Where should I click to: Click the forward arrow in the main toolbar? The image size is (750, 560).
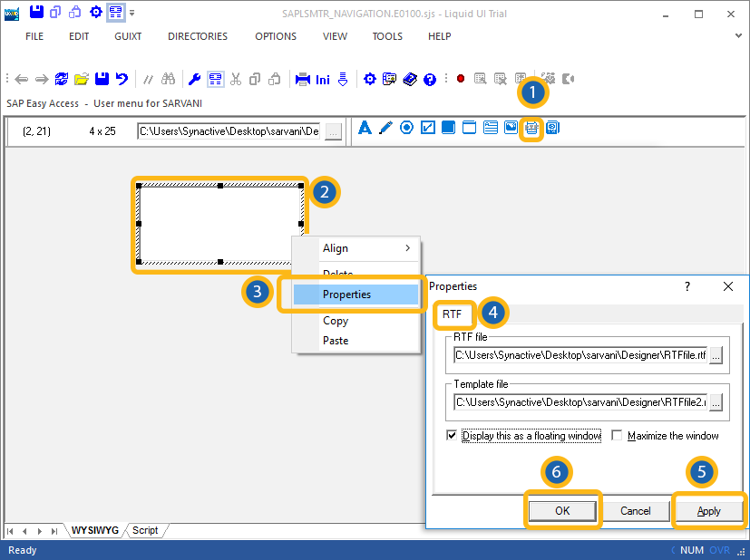(x=42, y=80)
